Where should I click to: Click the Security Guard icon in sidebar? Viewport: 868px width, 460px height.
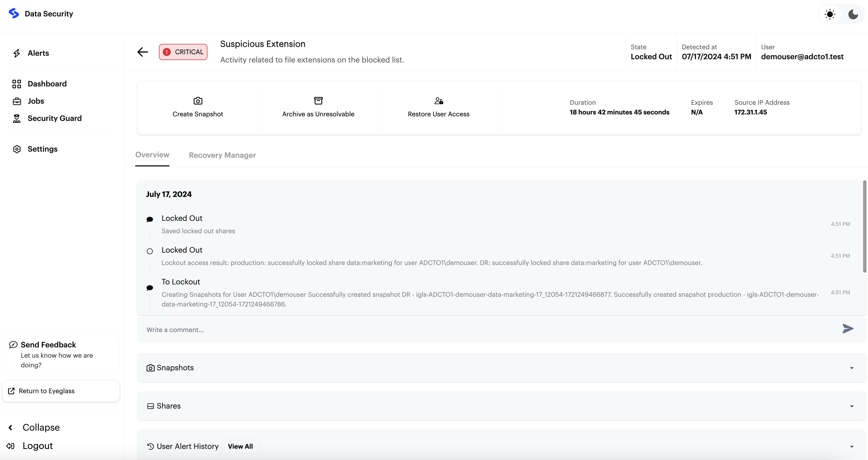coord(17,119)
